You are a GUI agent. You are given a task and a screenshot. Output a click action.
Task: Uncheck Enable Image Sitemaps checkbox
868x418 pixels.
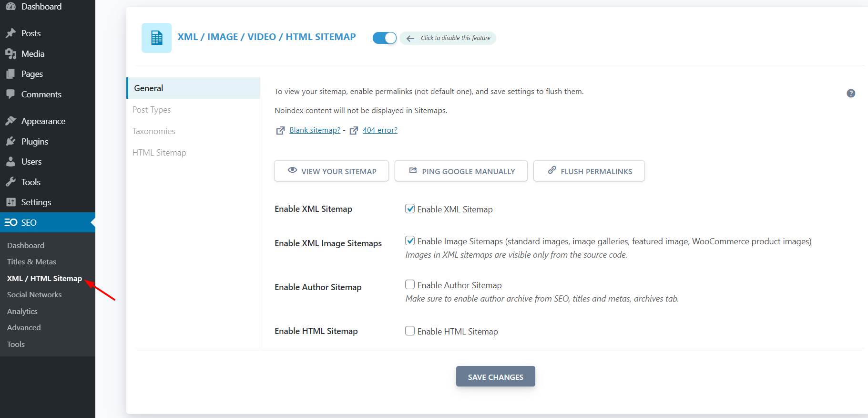point(410,240)
